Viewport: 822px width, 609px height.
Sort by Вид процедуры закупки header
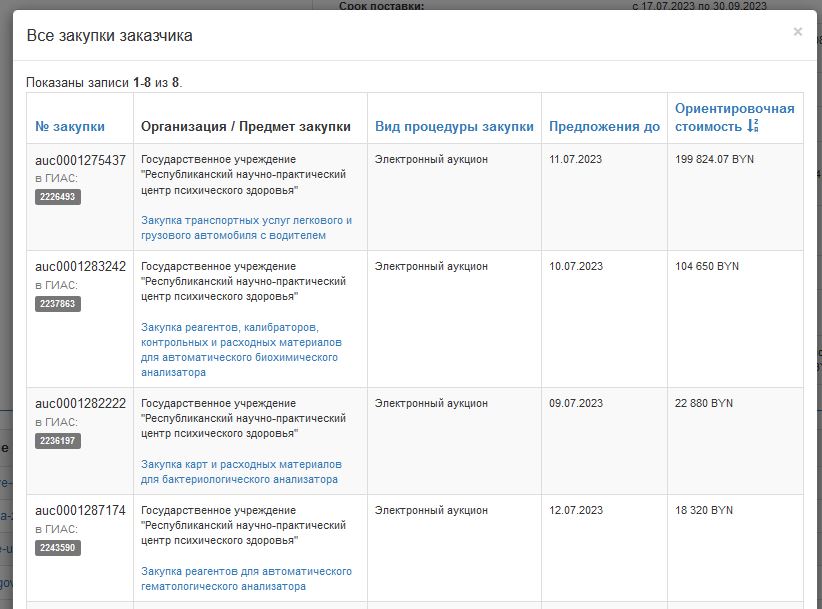point(454,127)
